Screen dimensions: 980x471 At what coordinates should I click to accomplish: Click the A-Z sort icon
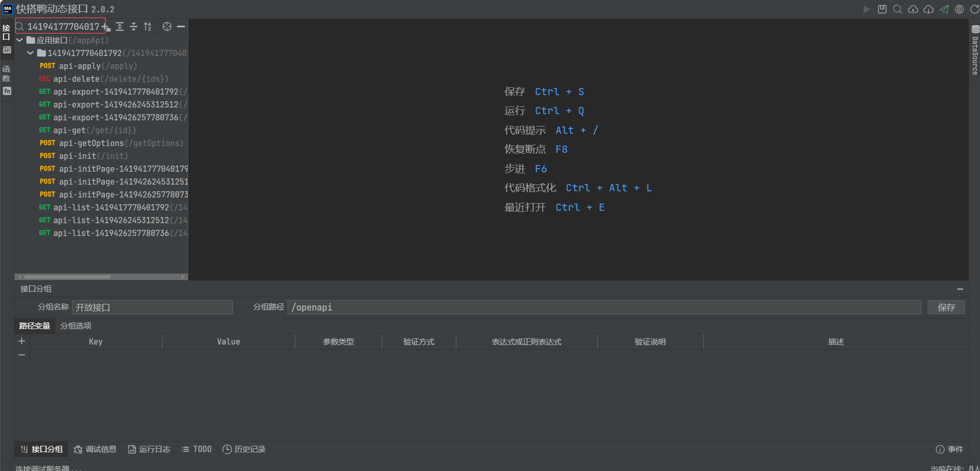click(x=148, y=27)
